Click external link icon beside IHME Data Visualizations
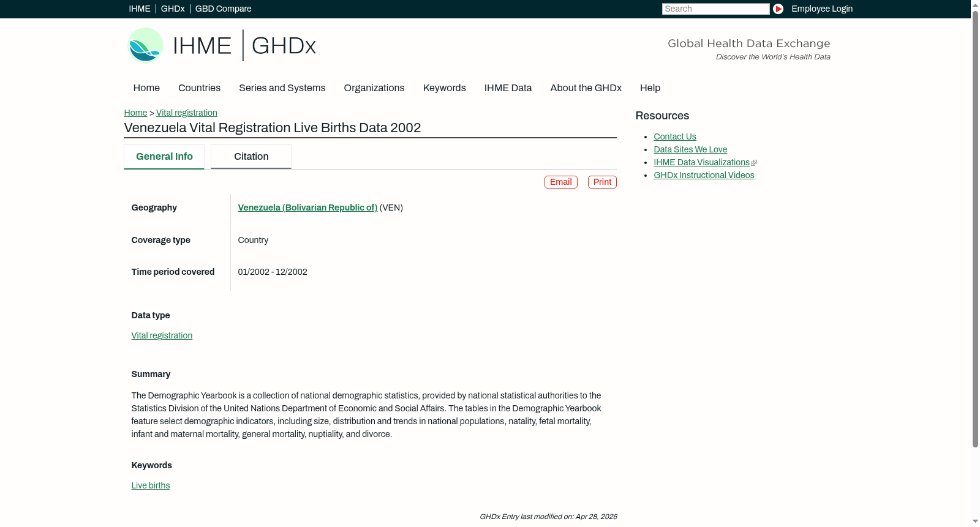This screenshot has width=980, height=527. pyautogui.click(x=754, y=163)
